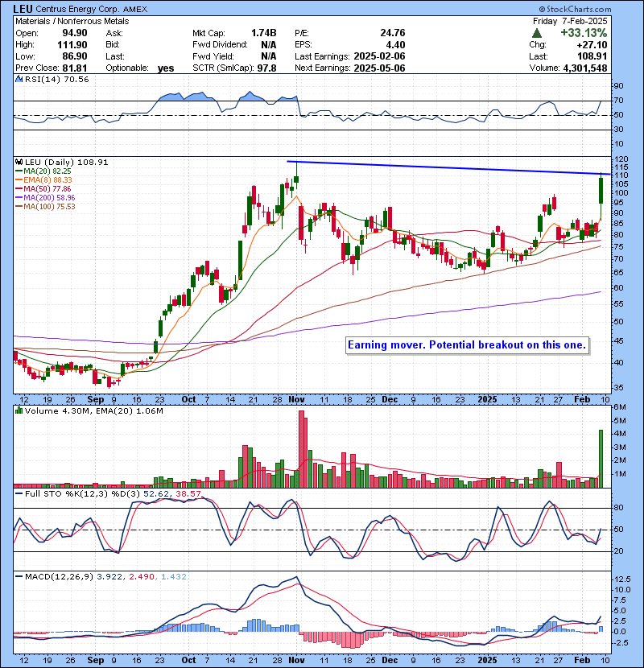Click the Open value 94.90
The width and height of the screenshot is (644, 668).
75,33
